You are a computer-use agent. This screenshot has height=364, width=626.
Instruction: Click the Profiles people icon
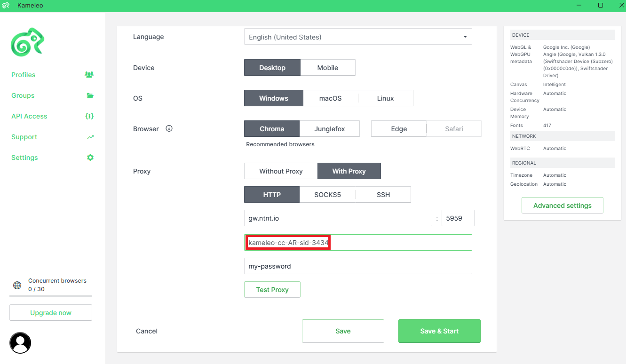89,74
